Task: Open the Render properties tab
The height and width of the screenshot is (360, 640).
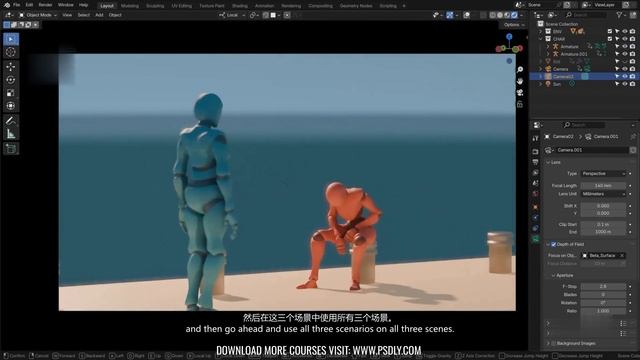Action: tap(536, 152)
